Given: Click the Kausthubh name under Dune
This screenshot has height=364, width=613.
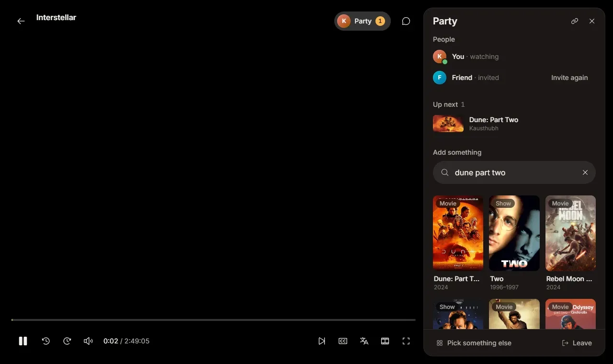Looking at the screenshot, I should tap(484, 128).
